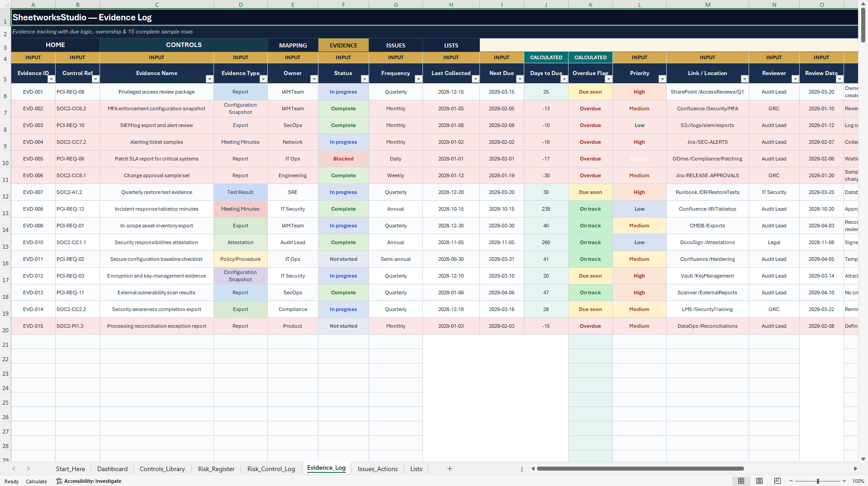This screenshot has height=486, width=868.
Task: Open Review Date filter dropdown
Action: click(x=840, y=79)
